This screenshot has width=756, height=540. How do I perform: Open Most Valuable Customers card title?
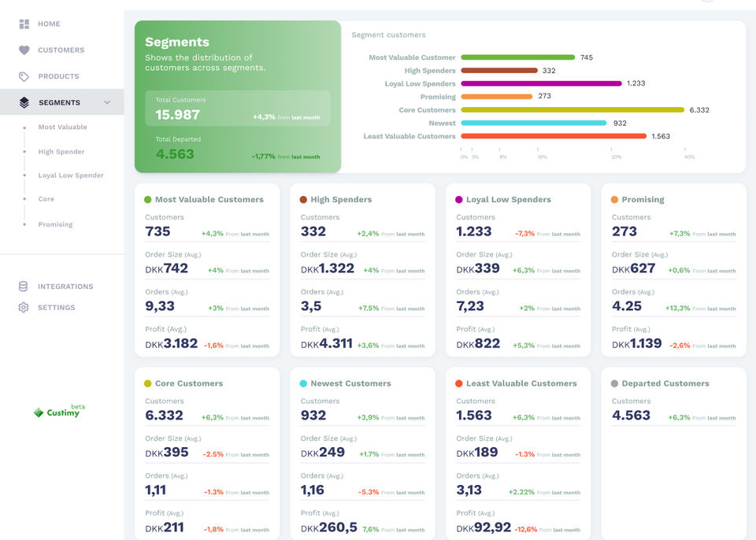click(x=209, y=200)
